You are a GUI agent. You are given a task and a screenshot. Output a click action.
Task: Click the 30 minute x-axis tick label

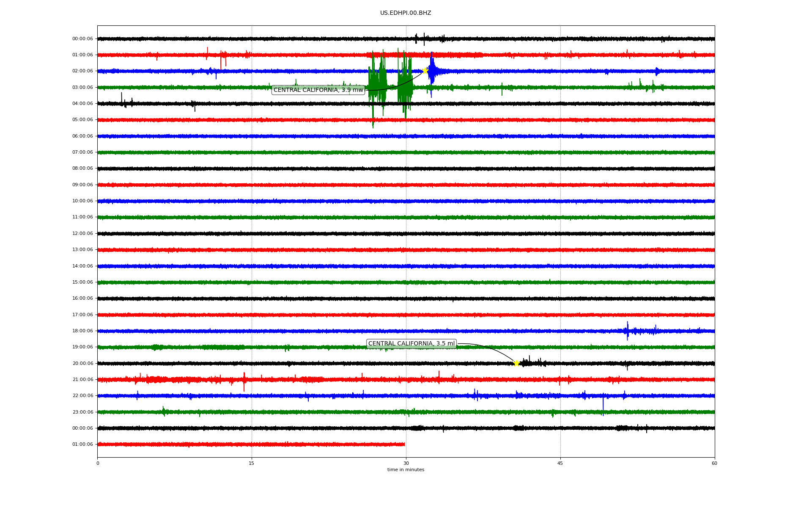click(x=406, y=463)
